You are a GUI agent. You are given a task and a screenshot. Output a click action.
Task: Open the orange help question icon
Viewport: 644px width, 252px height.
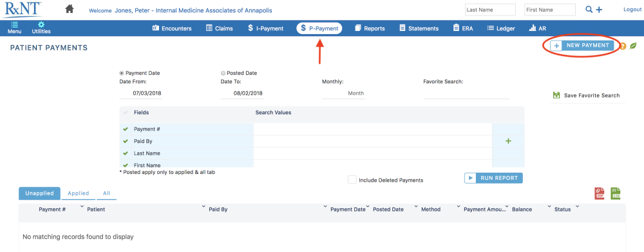click(623, 46)
